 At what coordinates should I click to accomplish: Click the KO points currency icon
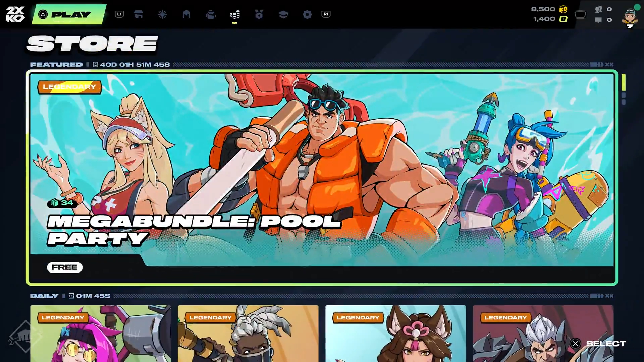pyautogui.click(x=563, y=9)
